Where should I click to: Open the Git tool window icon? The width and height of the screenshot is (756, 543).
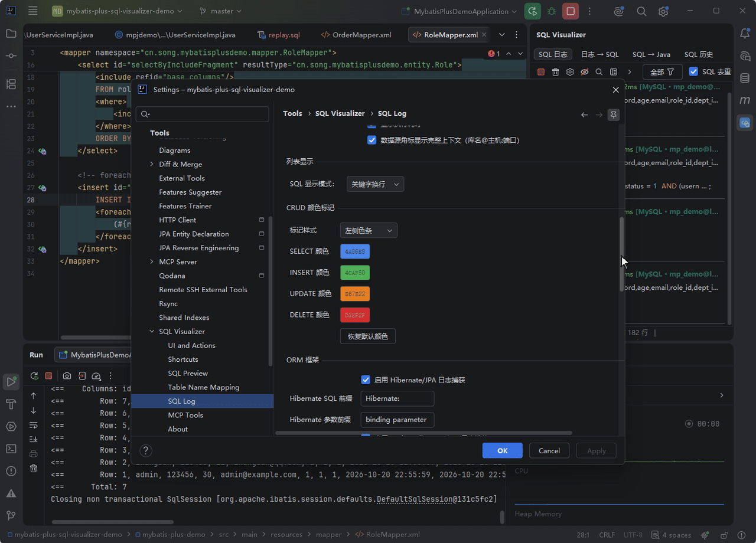coord(11,515)
